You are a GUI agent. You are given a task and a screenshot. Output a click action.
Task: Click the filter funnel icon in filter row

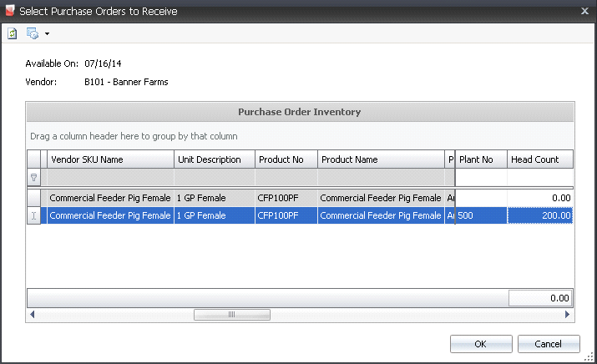click(34, 177)
